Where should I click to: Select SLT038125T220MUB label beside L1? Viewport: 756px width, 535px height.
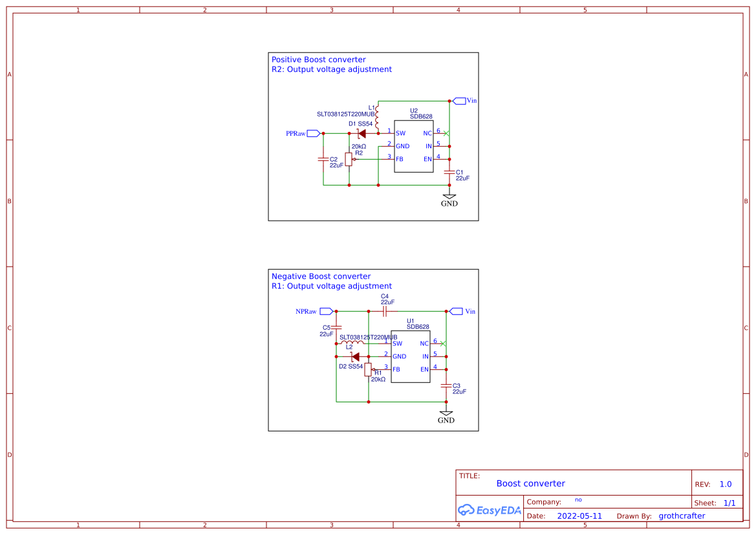click(346, 115)
